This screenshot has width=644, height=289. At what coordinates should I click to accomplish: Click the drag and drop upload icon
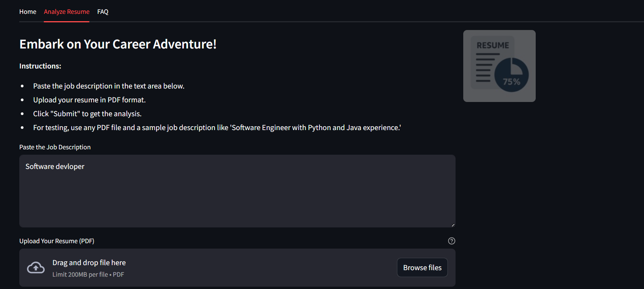(35, 267)
